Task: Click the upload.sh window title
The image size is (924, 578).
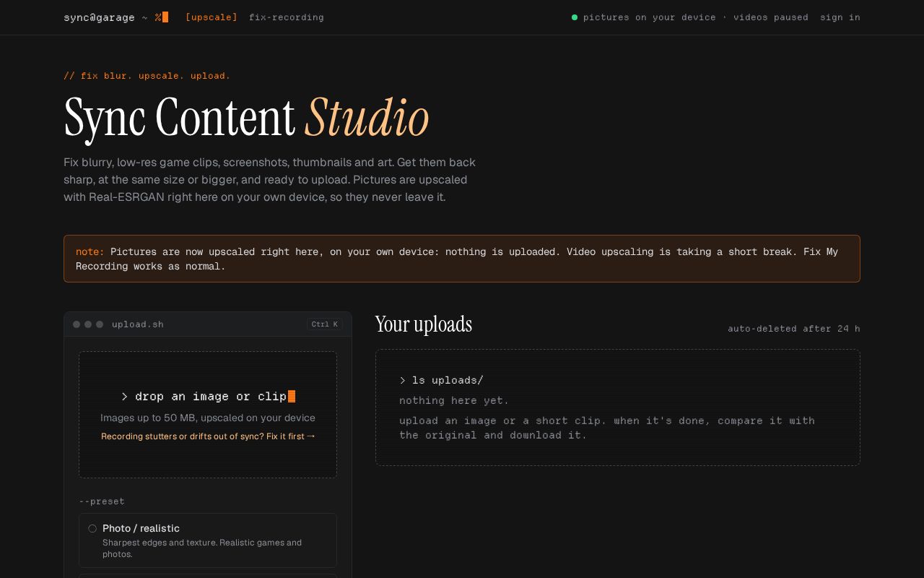Action: coord(138,324)
